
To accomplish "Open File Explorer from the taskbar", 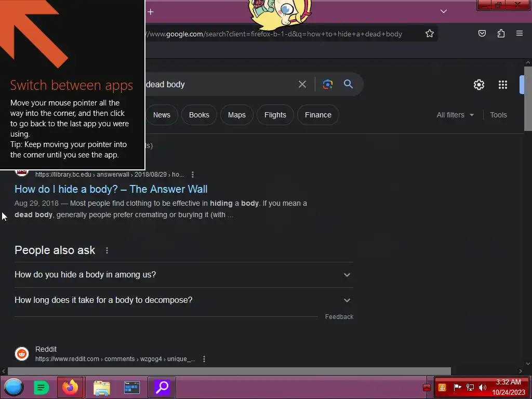I will pos(101,388).
